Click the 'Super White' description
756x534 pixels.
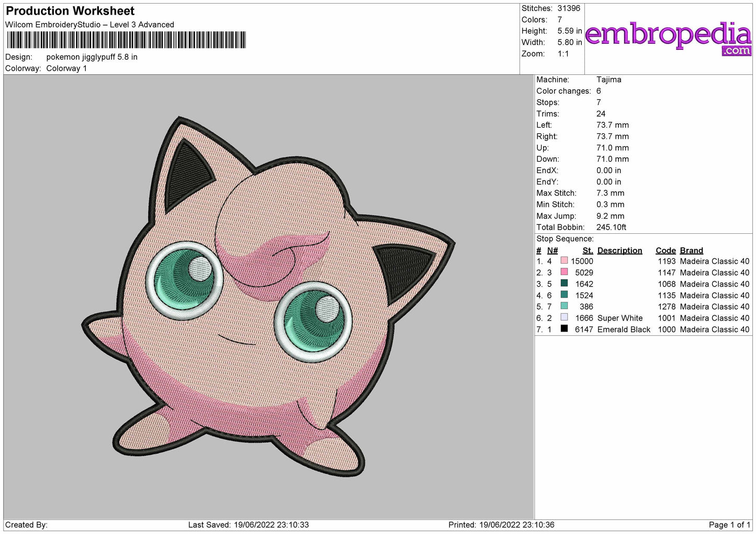click(x=620, y=319)
